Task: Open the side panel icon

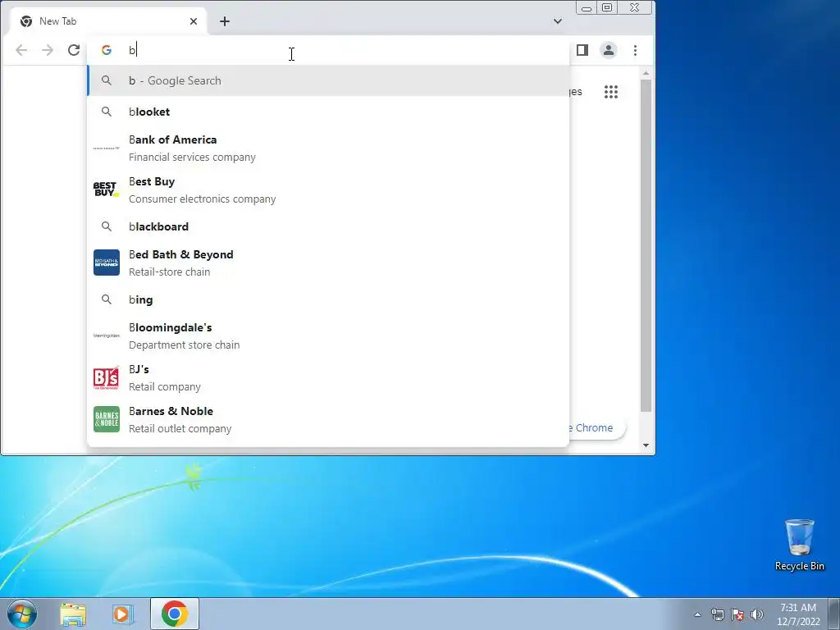Action: pos(582,50)
